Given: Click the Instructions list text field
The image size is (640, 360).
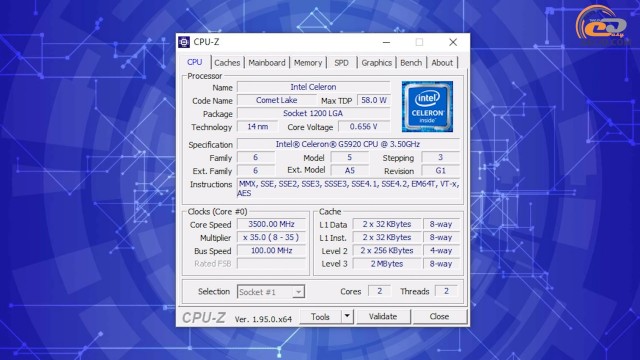Looking at the screenshot, I should pos(348,189).
